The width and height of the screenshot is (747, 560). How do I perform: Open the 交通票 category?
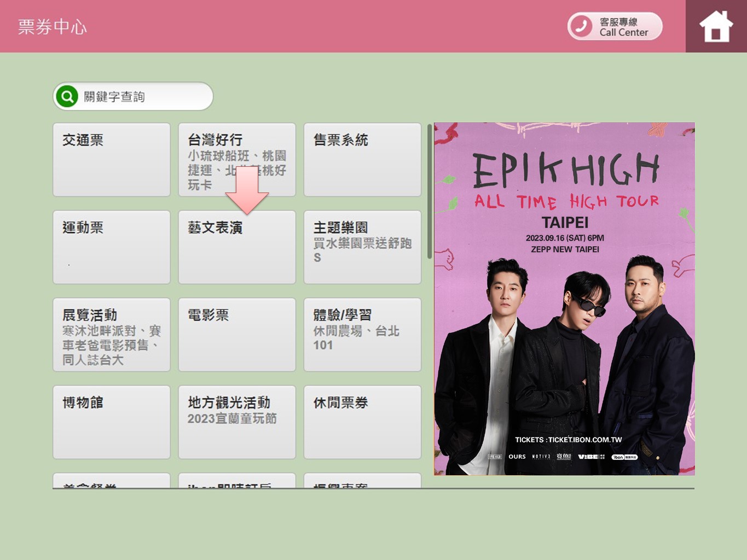(x=111, y=160)
